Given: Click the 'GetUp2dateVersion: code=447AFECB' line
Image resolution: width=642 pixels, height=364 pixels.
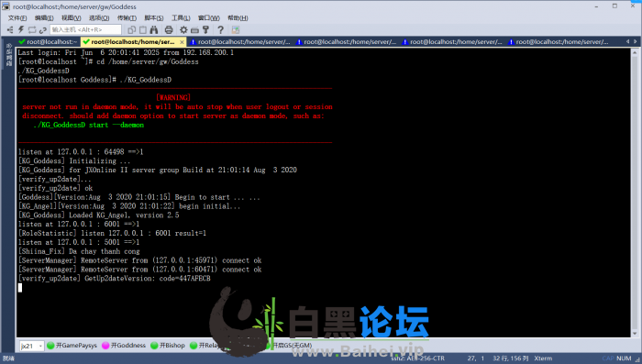Looking at the screenshot, I should click(148, 279).
